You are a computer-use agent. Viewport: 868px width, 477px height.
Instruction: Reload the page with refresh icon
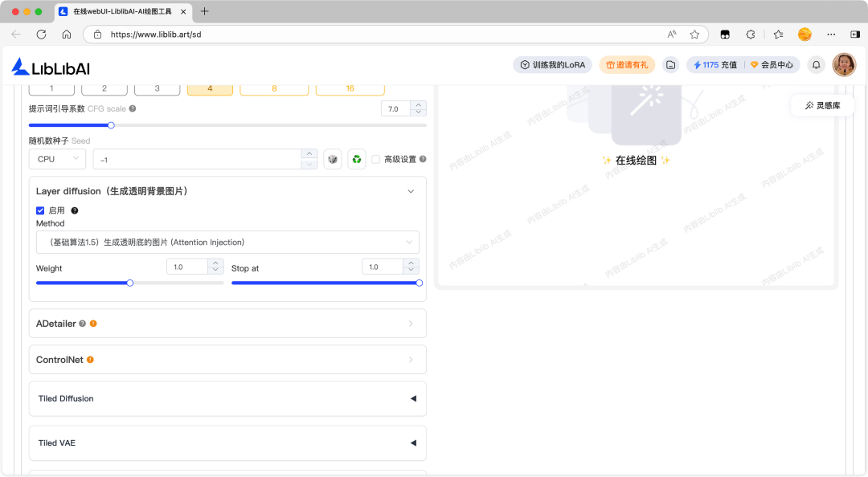pos(41,35)
